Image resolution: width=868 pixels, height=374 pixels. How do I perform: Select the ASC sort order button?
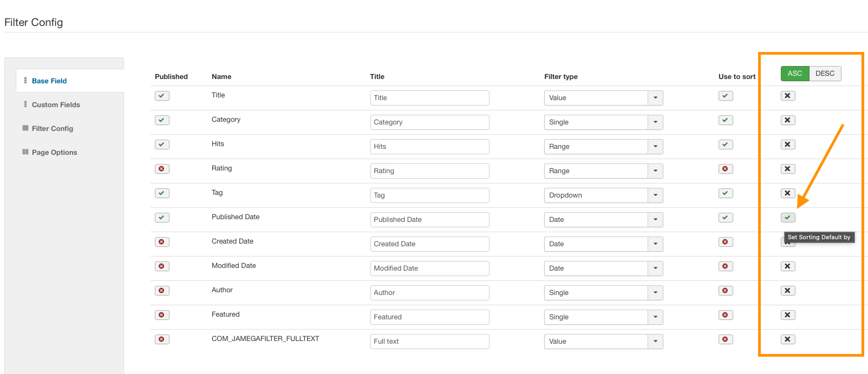(795, 74)
